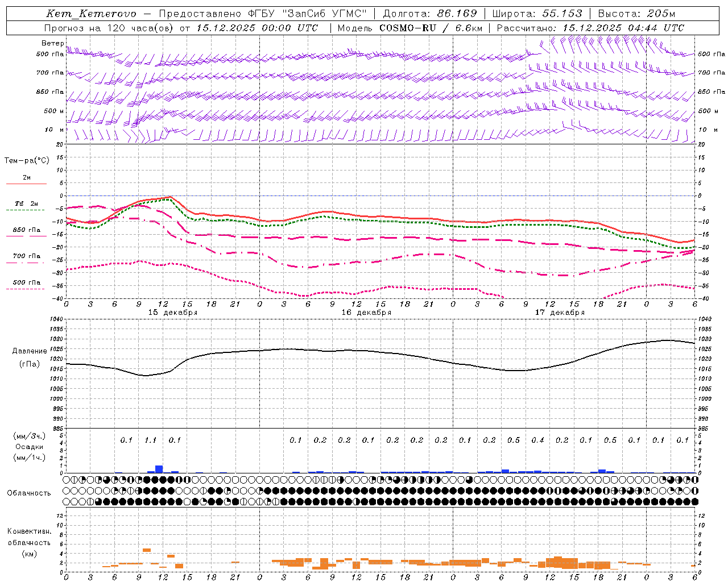Click the 16 декабря date label
The height and width of the screenshot is (582, 728).
tap(366, 313)
